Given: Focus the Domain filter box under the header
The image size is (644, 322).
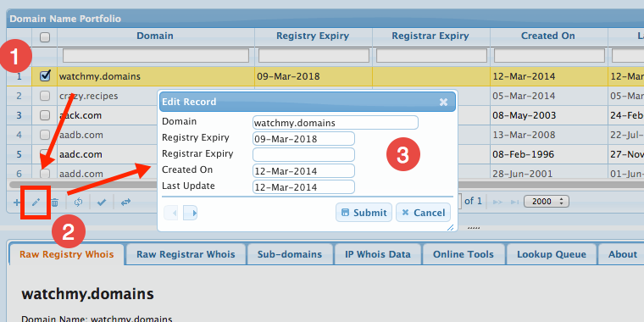Looking at the screenshot, I should [156, 55].
